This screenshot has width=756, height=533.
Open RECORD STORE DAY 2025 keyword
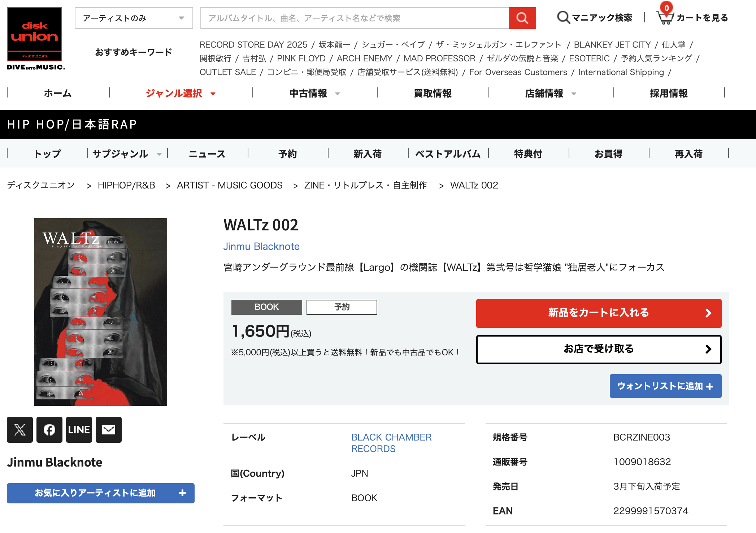253,44
